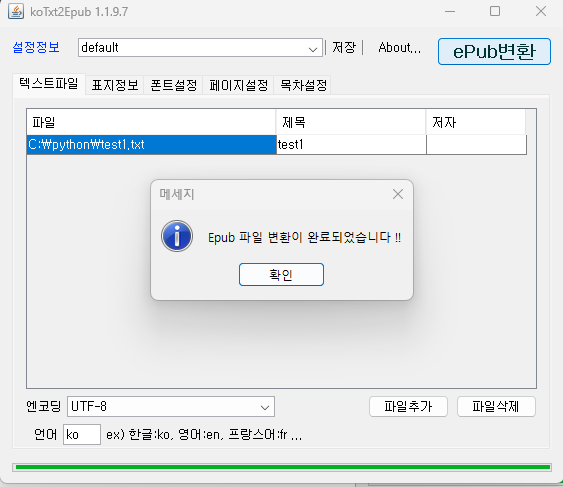563x487 pixels.
Task: Click the 저장 button
Action: pyautogui.click(x=344, y=47)
